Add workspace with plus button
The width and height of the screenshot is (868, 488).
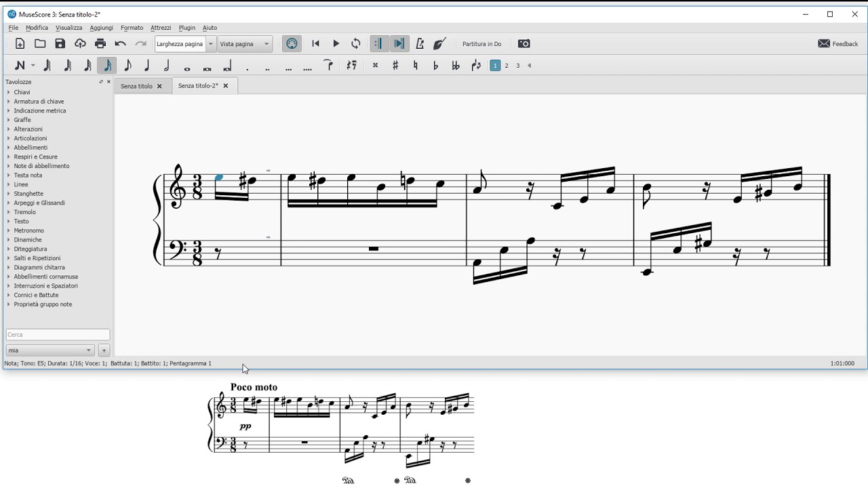tap(104, 350)
